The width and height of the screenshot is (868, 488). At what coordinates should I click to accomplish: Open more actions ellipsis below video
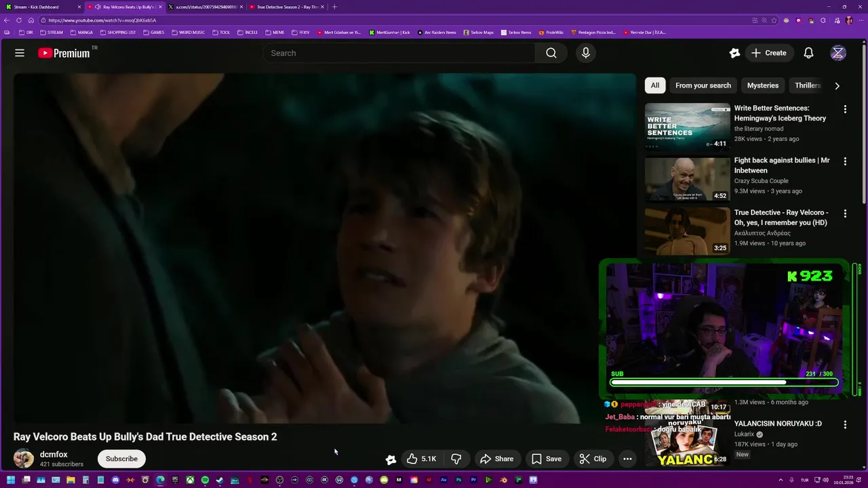(x=627, y=459)
